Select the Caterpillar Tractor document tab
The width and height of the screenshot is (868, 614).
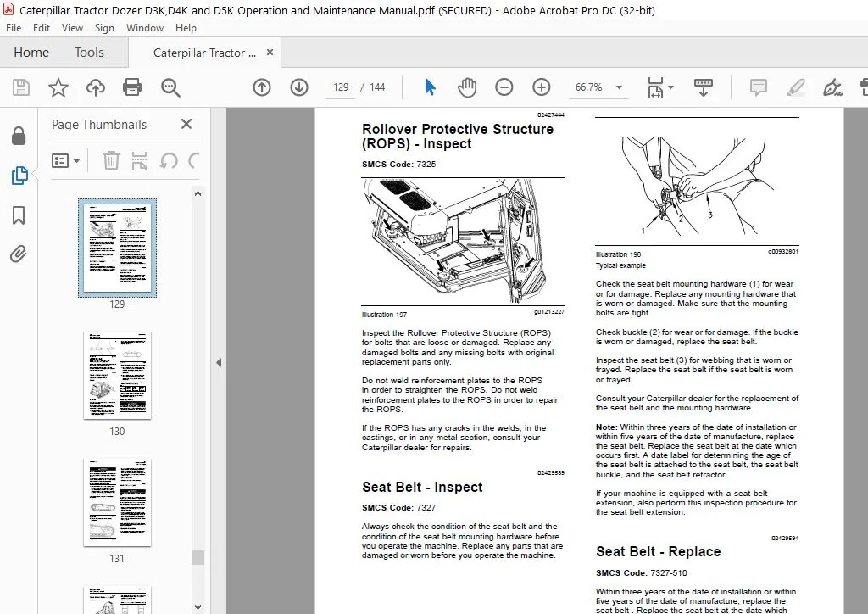[x=204, y=53]
